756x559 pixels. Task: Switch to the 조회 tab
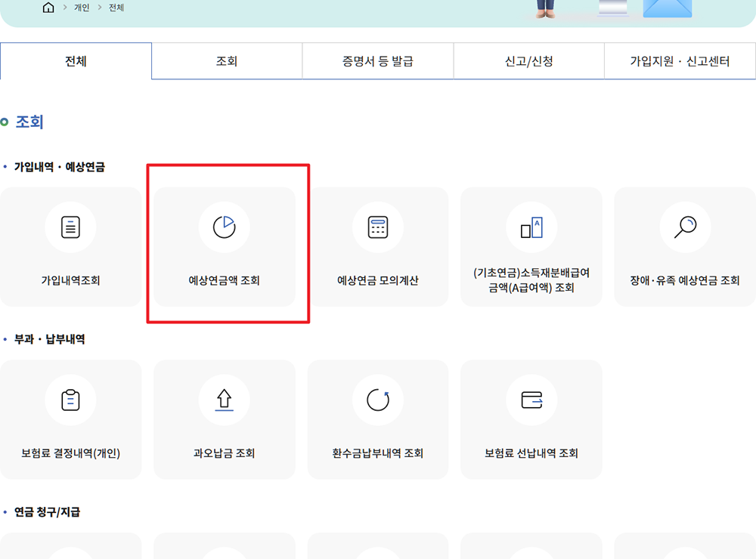click(x=226, y=60)
